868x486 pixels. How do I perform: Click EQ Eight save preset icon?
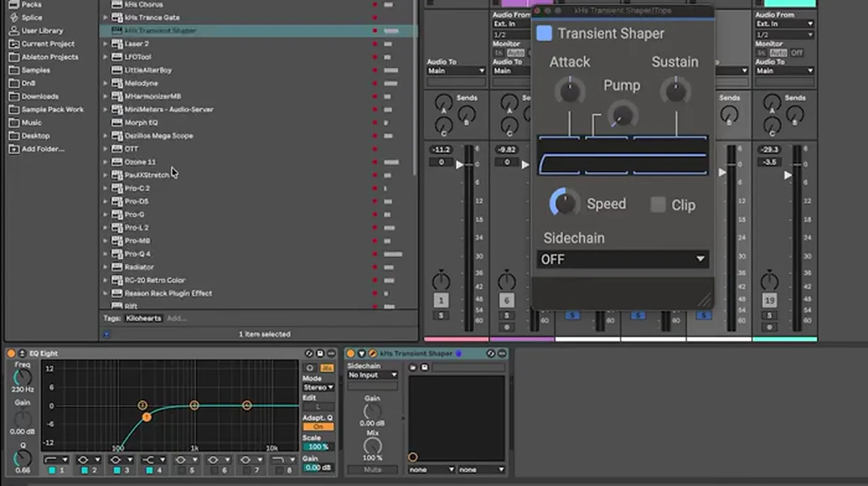[x=320, y=354]
